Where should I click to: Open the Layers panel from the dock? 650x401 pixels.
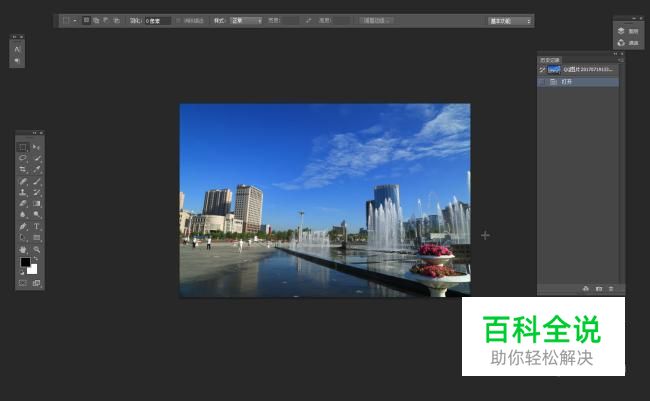[628, 31]
